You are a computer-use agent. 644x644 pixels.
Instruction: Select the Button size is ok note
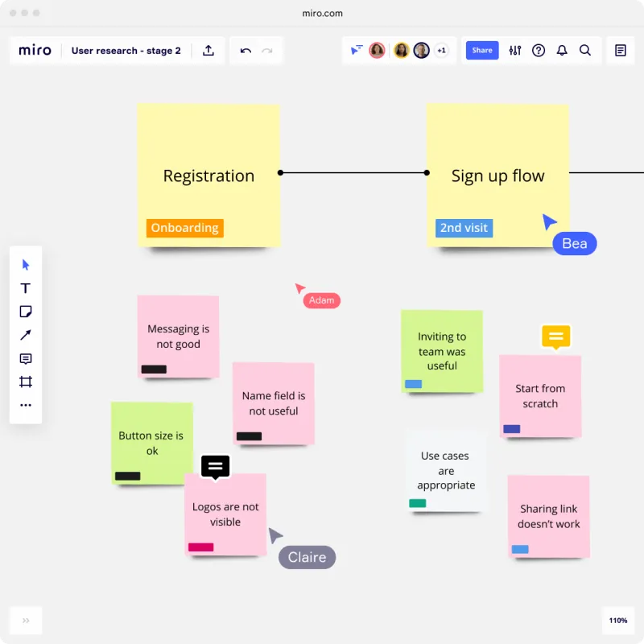pyautogui.click(x=152, y=444)
